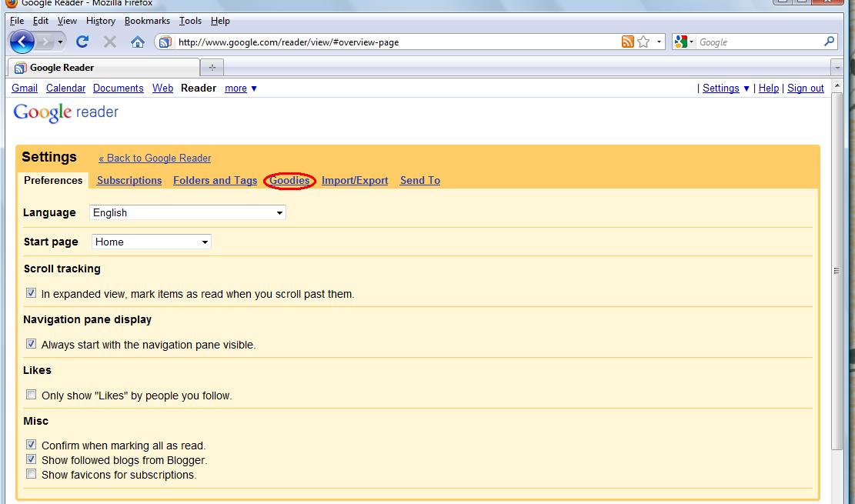Click the magnifying glass search icon
Screen dimensions: 855x504
pyautogui.click(x=829, y=42)
